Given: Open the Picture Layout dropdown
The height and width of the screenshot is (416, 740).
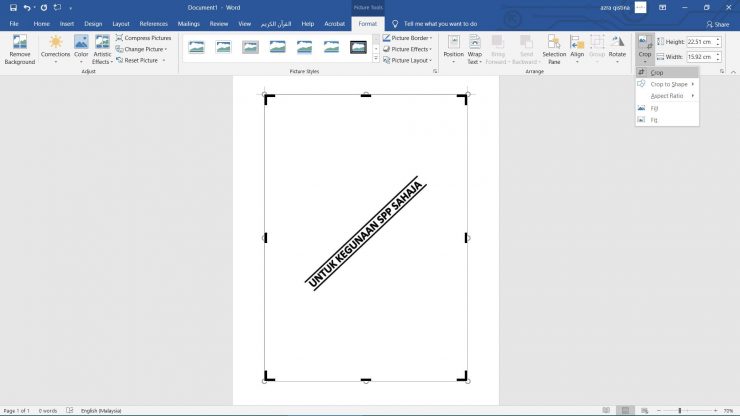Looking at the screenshot, I should (x=408, y=60).
